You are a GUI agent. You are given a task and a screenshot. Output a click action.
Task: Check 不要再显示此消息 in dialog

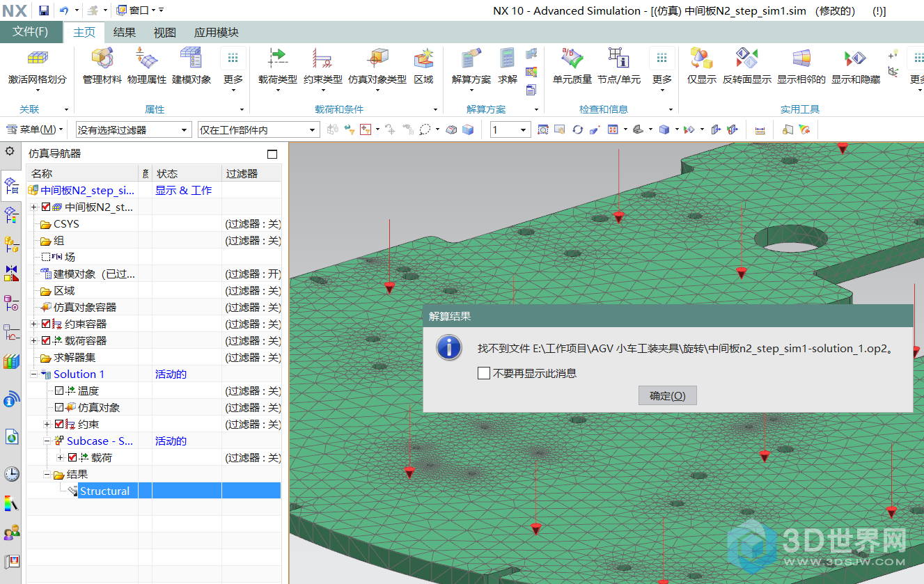coord(484,373)
